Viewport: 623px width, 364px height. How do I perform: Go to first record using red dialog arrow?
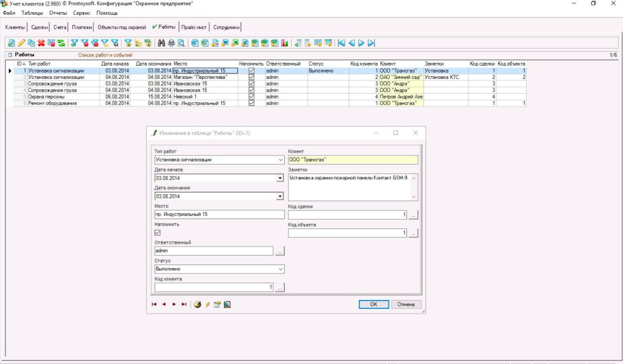coord(154,304)
